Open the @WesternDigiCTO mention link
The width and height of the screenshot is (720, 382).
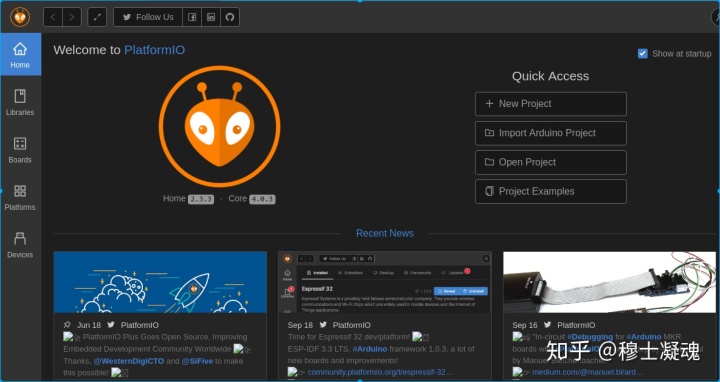(x=129, y=361)
